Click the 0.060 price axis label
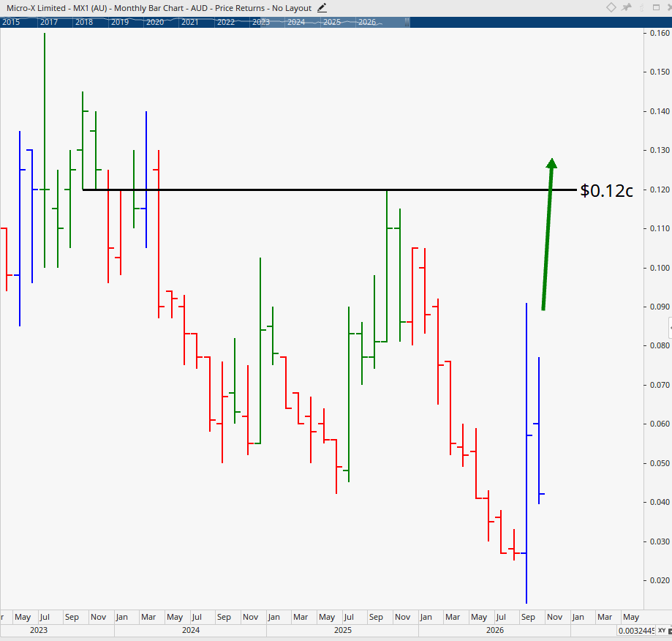This screenshot has width=672, height=641. pos(660,424)
